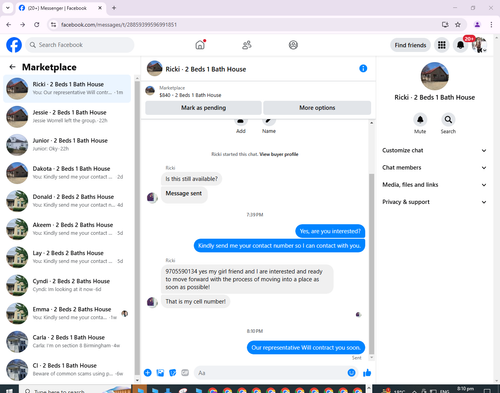Open Lay - 2 Beds 2 Baths House chat
The width and height of the screenshot is (500, 393).
point(67,257)
